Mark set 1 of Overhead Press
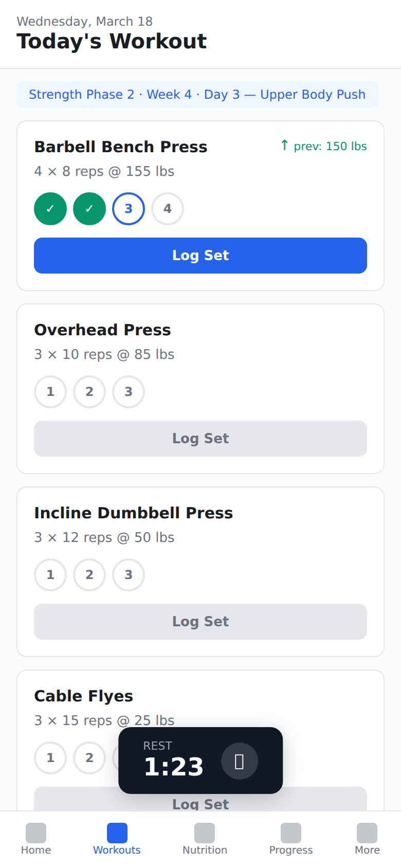Viewport: 401px width, 868px height. (50, 392)
